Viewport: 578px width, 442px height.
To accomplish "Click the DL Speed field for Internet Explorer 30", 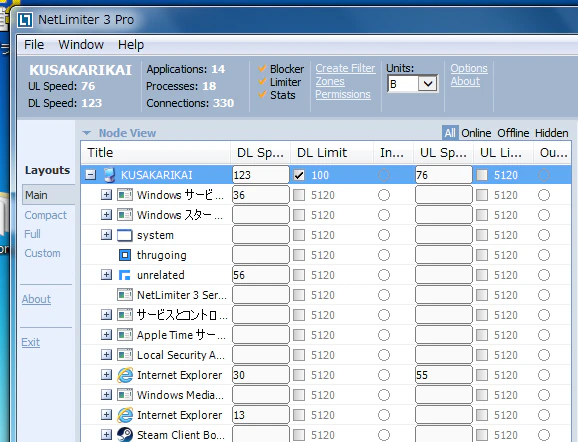I will pos(261,375).
